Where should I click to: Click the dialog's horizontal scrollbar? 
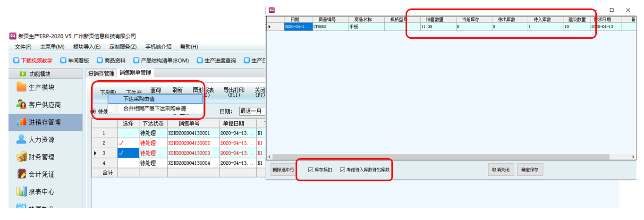pos(449,157)
